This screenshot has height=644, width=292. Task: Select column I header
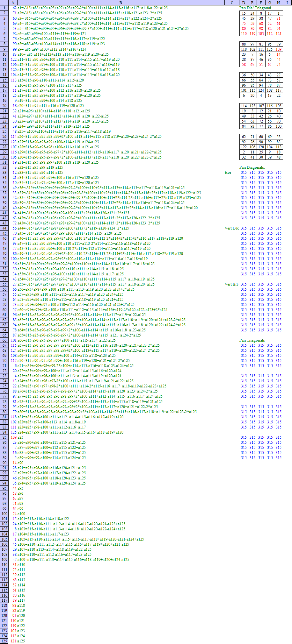click(287, 3)
